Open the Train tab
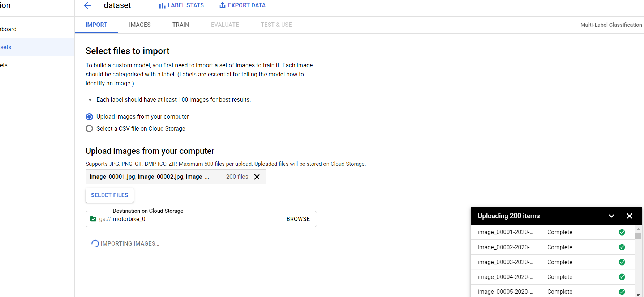This screenshot has height=297, width=644. coord(181,25)
